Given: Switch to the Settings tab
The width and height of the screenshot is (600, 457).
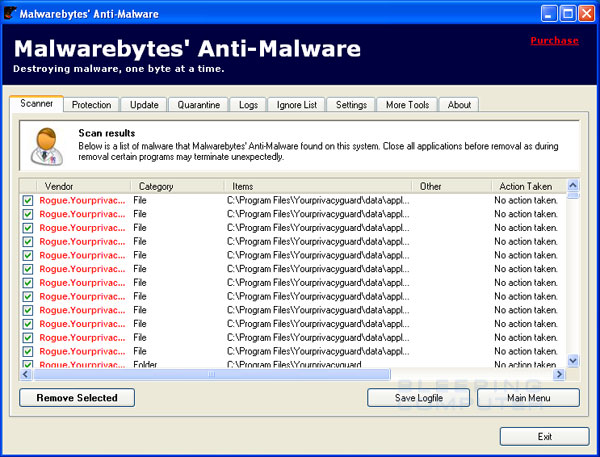Looking at the screenshot, I should click(x=351, y=105).
